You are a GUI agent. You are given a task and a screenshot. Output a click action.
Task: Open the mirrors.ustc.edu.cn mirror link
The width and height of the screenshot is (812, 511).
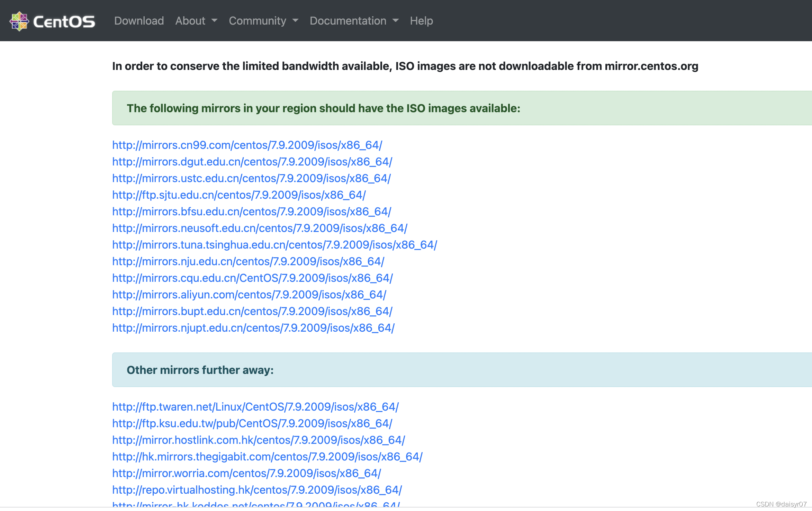click(251, 178)
